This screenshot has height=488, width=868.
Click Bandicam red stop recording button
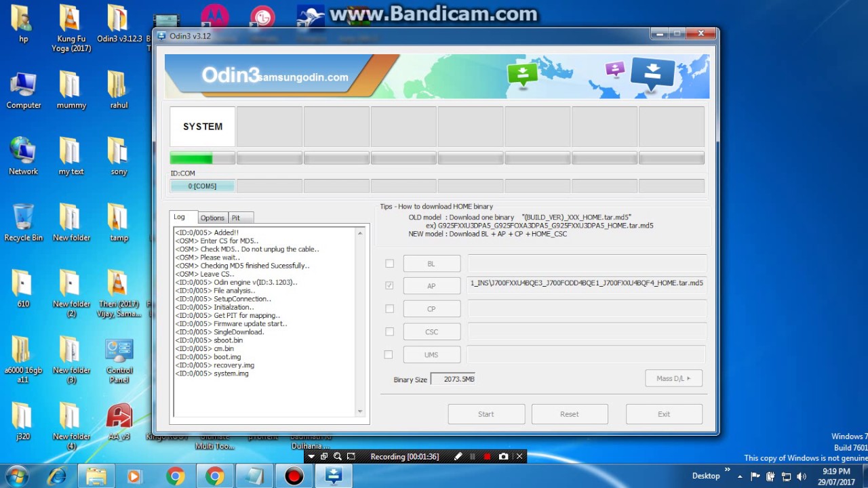[487, 457]
